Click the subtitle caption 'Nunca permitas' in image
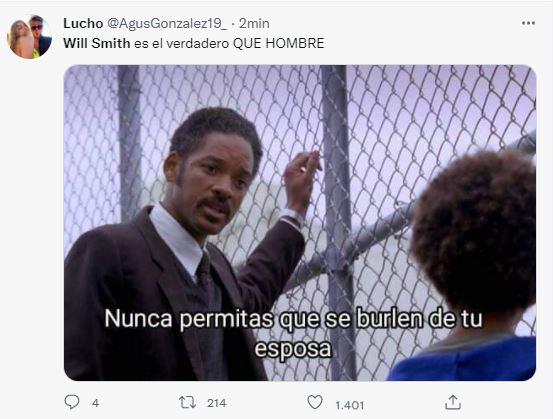This screenshot has width=553, height=419. click(189, 318)
